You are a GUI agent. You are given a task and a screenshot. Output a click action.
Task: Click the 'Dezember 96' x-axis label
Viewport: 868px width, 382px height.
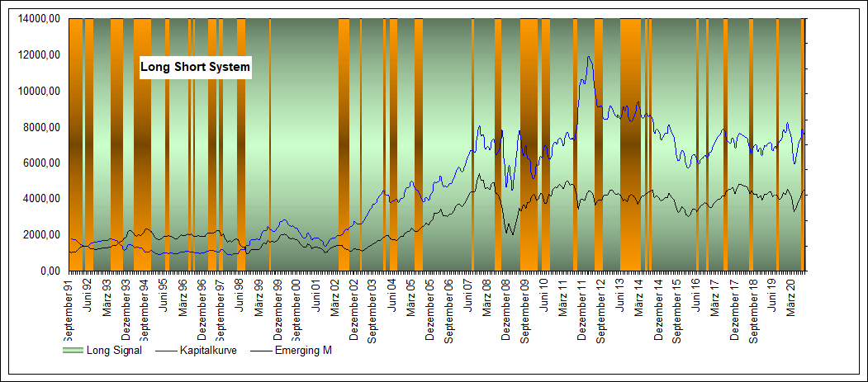pyautogui.click(x=202, y=308)
